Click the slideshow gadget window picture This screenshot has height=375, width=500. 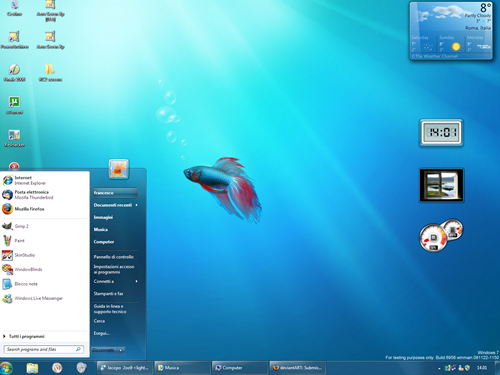click(442, 185)
